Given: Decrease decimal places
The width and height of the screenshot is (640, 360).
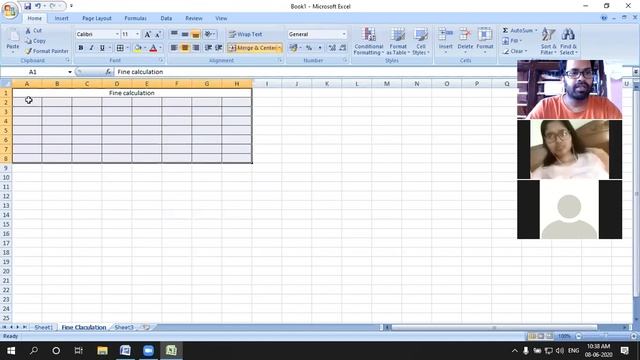Looking at the screenshot, I should pos(343,48).
